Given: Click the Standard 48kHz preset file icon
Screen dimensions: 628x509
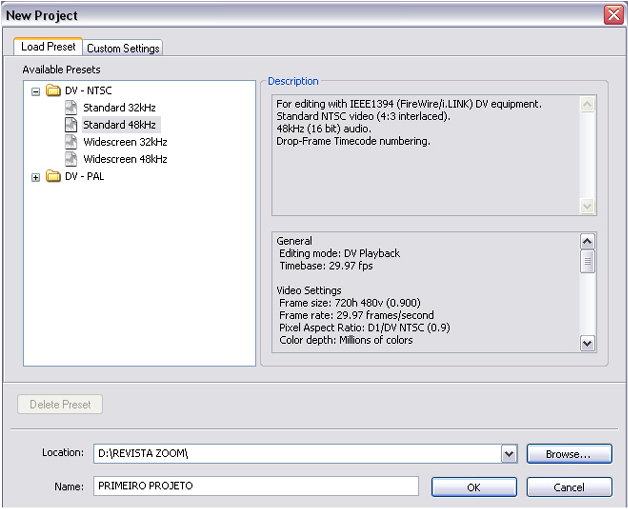Looking at the screenshot, I should pos(71,125).
